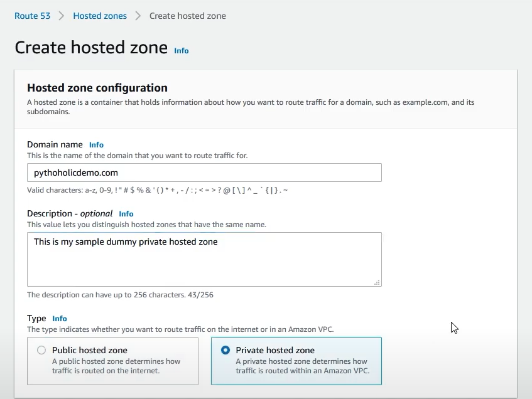Click the breadcrumb chevron after Route 53
532x399 pixels.
62,16
